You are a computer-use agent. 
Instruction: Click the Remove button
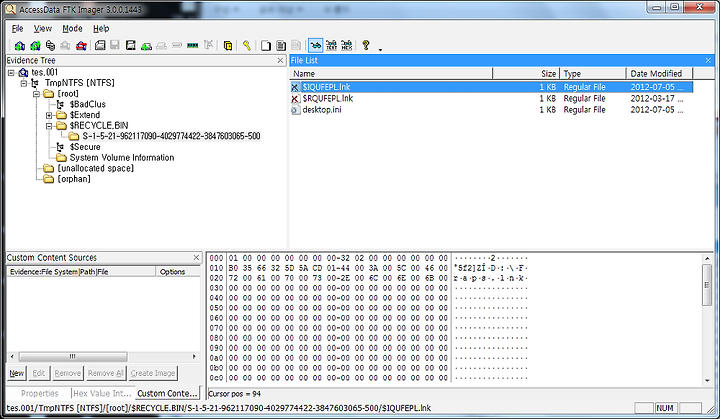click(68, 373)
